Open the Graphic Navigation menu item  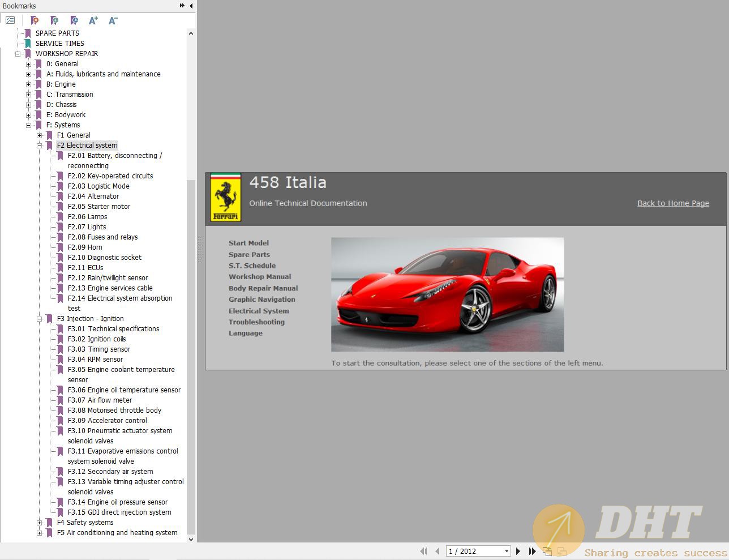point(262,300)
